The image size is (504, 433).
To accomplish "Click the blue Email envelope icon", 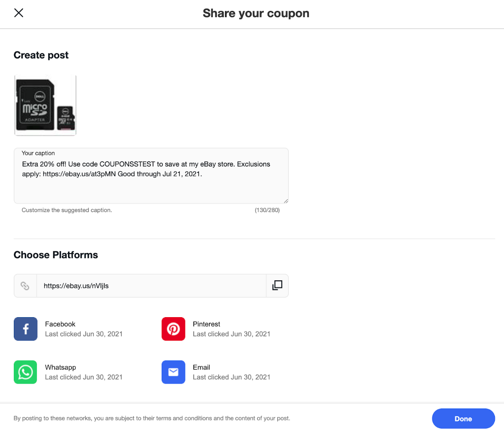I will click(x=174, y=372).
